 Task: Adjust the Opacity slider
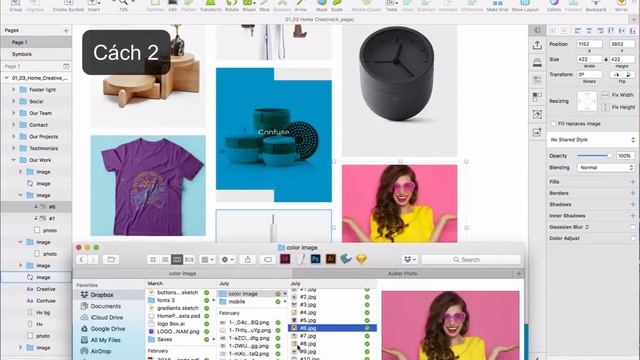click(x=594, y=156)
